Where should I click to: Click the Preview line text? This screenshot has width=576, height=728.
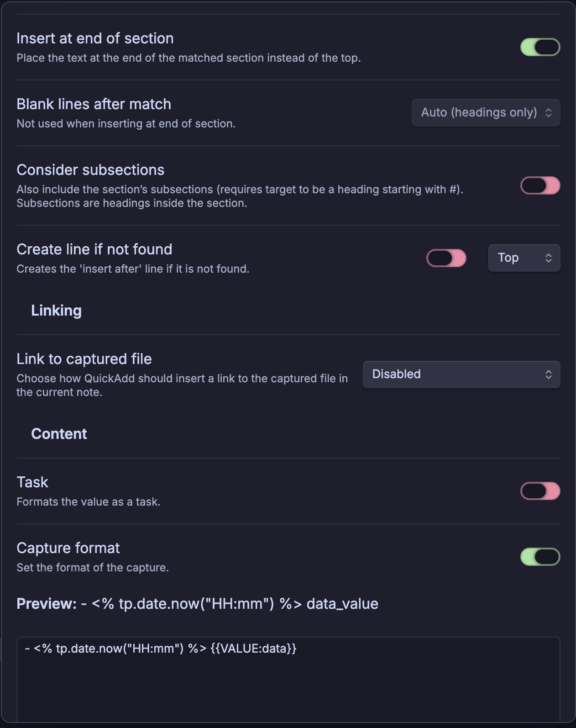pyautogui.click(x=197, y=604)
